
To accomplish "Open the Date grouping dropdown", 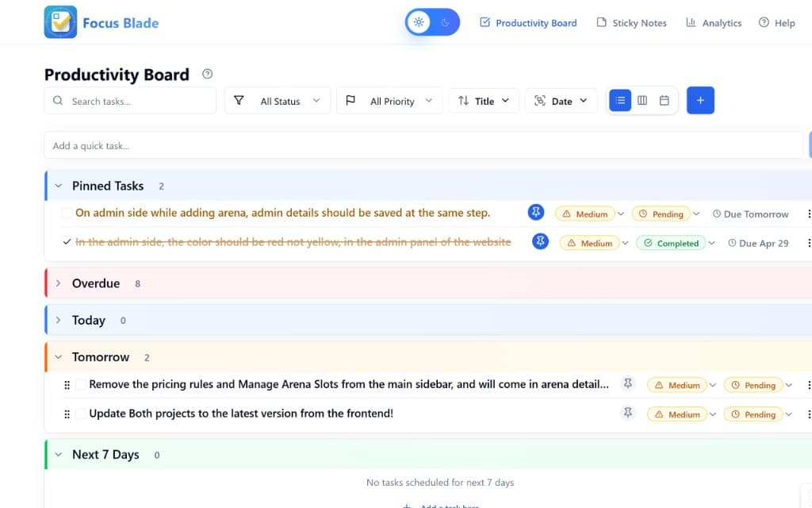I will (561, 101).
